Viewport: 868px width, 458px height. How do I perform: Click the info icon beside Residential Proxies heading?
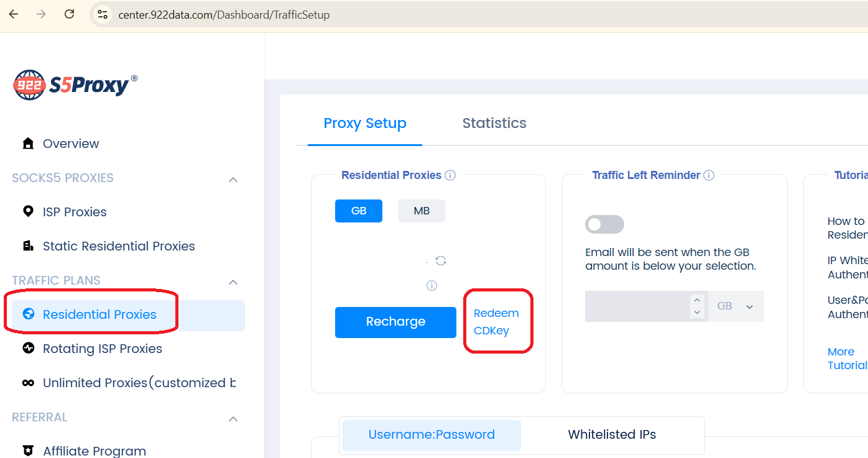[450, 175]
